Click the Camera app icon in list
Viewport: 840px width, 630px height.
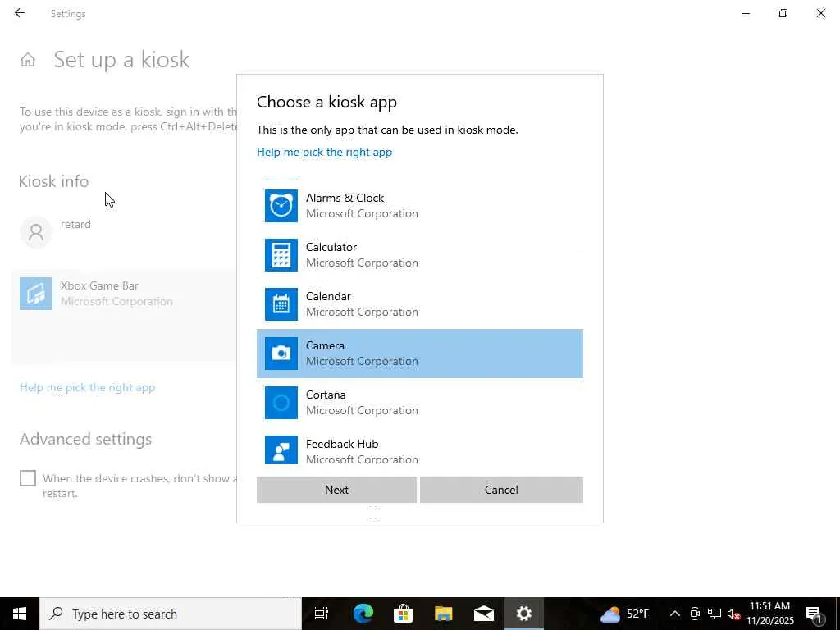click(281, 354)
